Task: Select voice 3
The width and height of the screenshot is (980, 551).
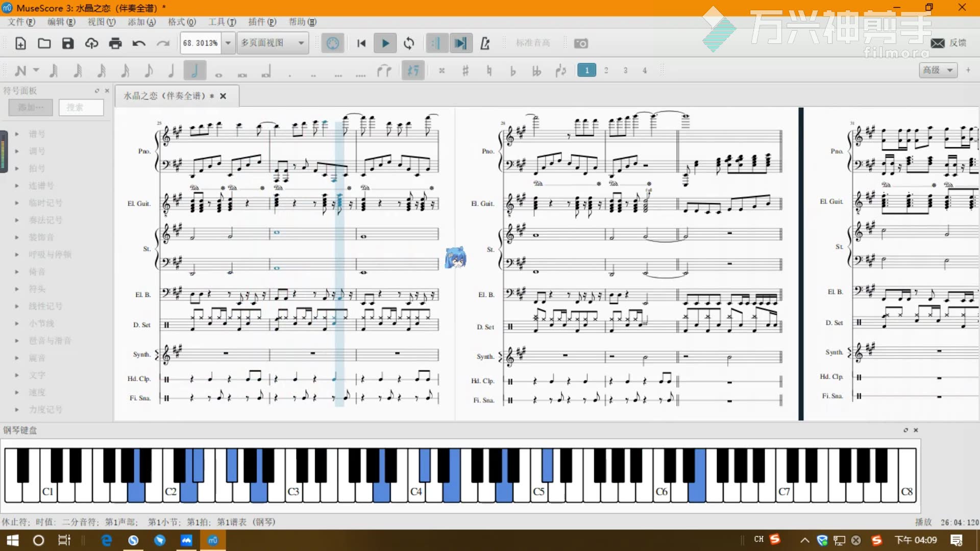Action: coord(625,70)
